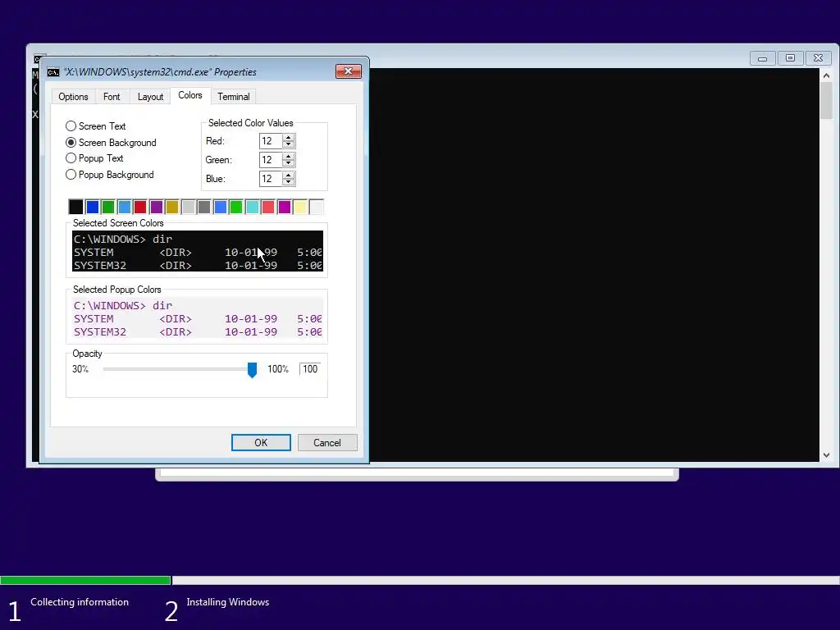
Task: Click the scroll up arrow in console window
Action: 827,75
